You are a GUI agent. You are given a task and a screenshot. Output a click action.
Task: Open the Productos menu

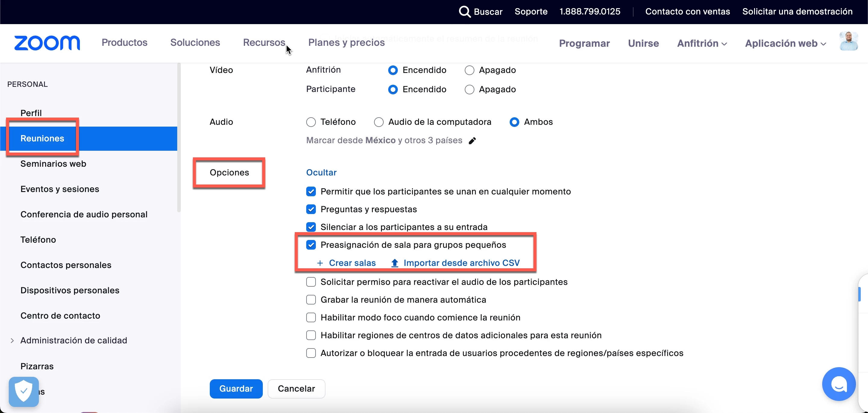tap(124, 43)
